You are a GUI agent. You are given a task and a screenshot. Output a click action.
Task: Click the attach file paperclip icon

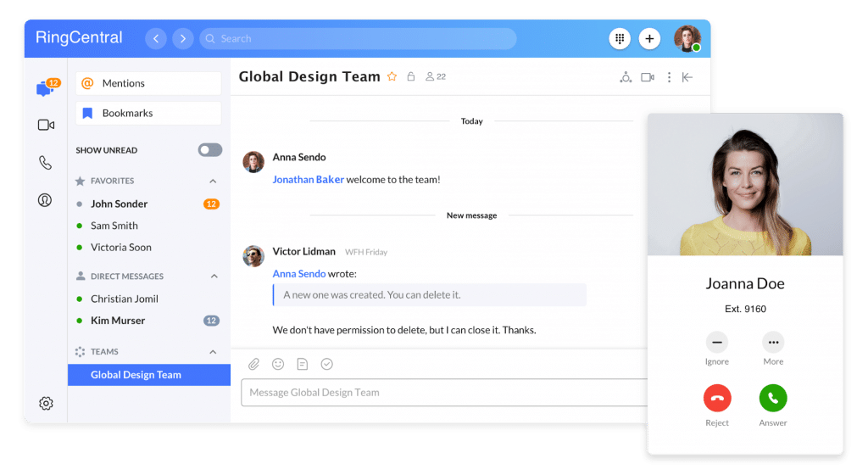253,364
